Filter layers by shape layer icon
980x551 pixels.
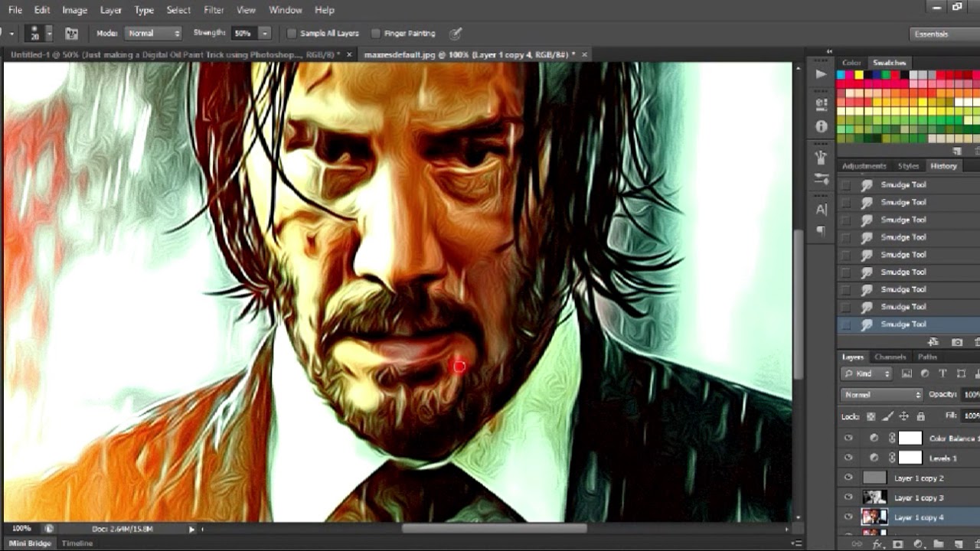pos(961,373)
